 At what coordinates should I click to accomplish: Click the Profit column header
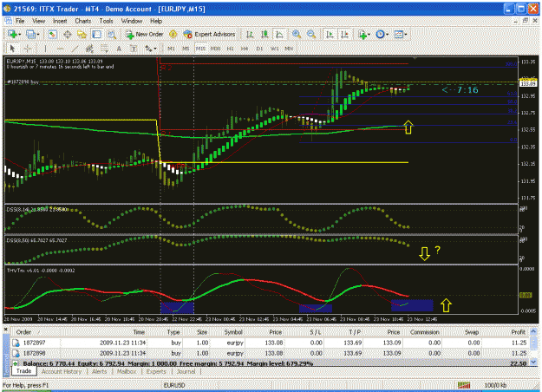tap(518, 332)
